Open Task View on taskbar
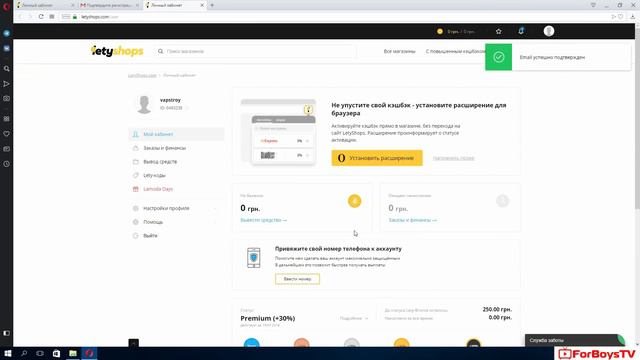 40,353
